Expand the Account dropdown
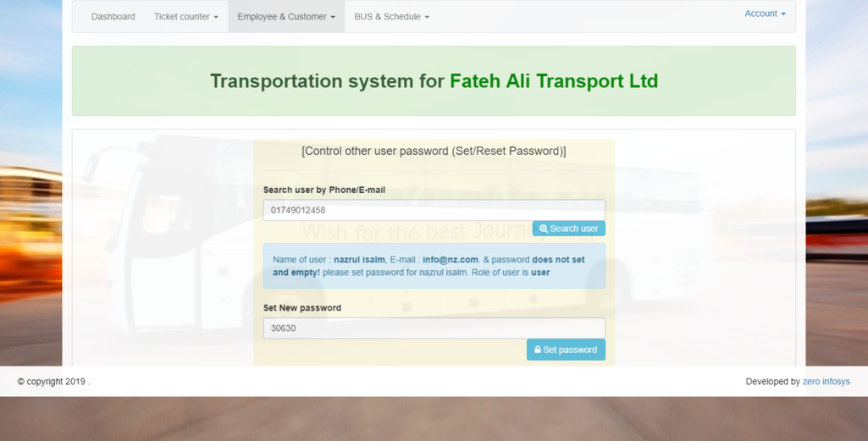 (765, 14)
